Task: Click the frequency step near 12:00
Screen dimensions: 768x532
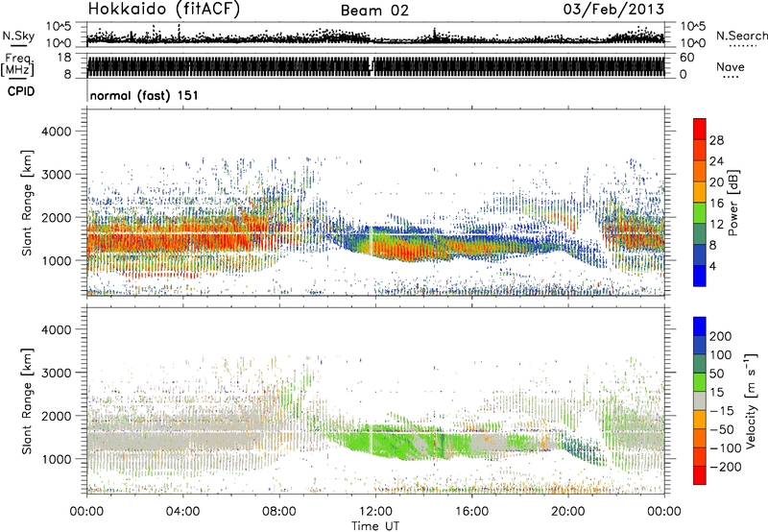Action: [x=372, y=65]
